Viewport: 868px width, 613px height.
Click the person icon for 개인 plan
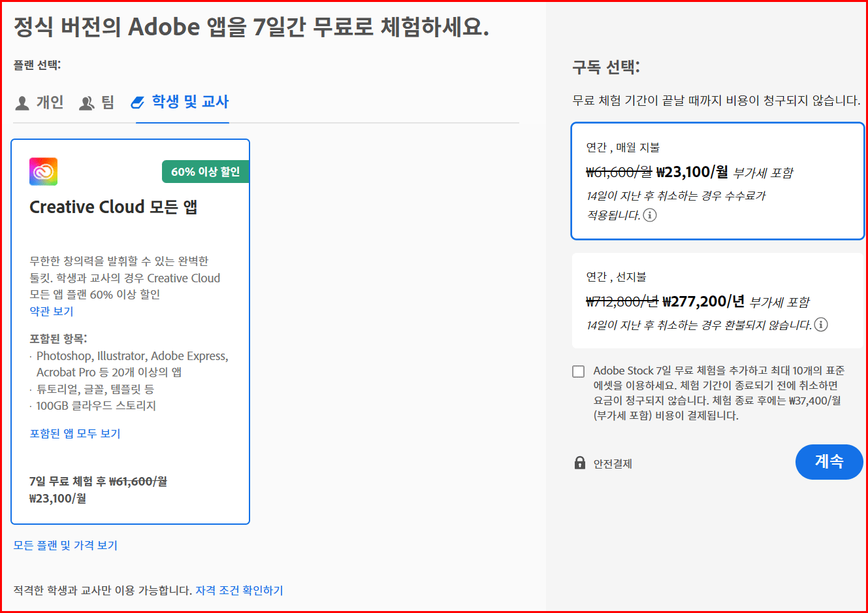pyautogui.click(x=22, y=103)
